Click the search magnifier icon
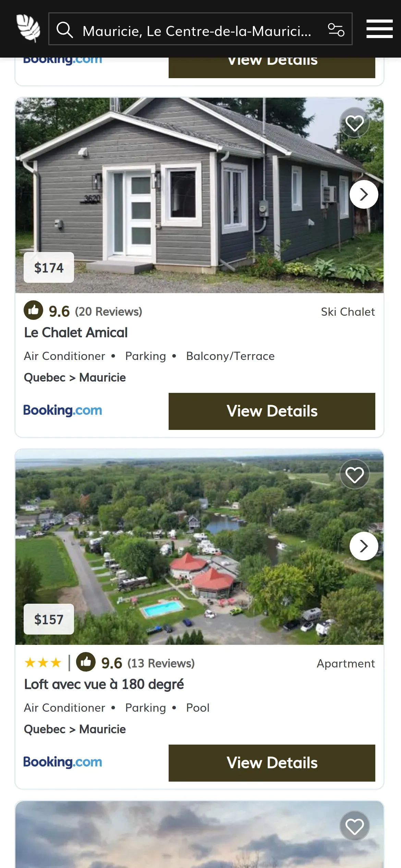 (x=64, y=29)
